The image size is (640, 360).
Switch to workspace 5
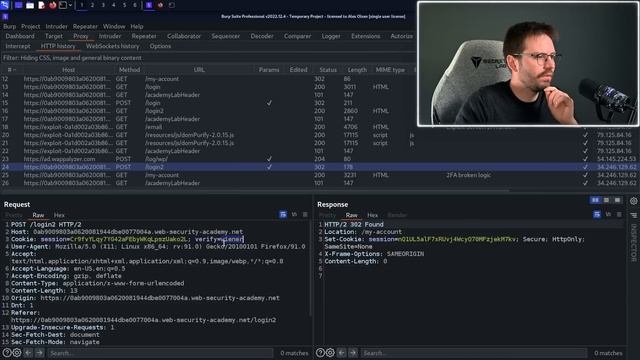[124, 5]
